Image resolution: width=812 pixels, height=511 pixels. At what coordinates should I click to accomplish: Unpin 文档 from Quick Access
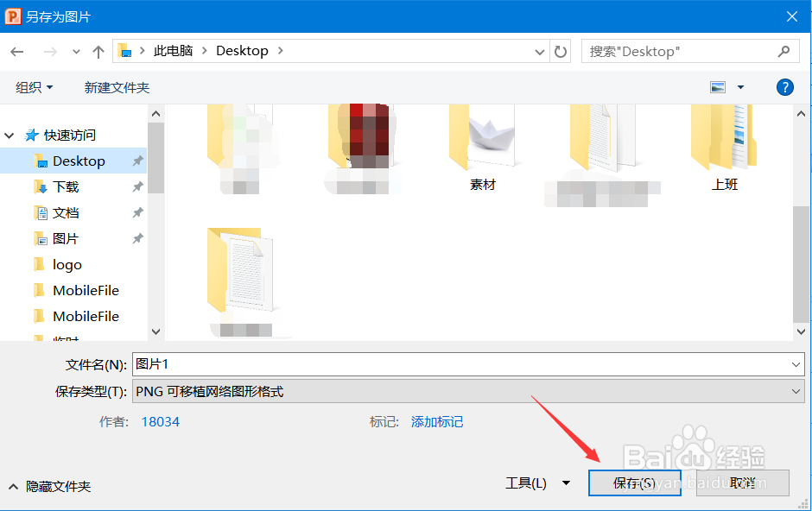click(x=136, y=212)
